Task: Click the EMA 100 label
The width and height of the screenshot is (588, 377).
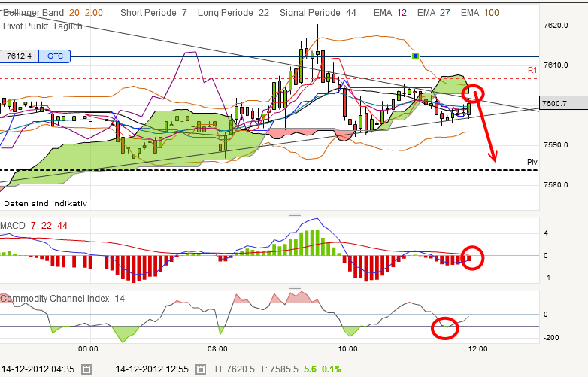Action: click(x=480, y=13)
